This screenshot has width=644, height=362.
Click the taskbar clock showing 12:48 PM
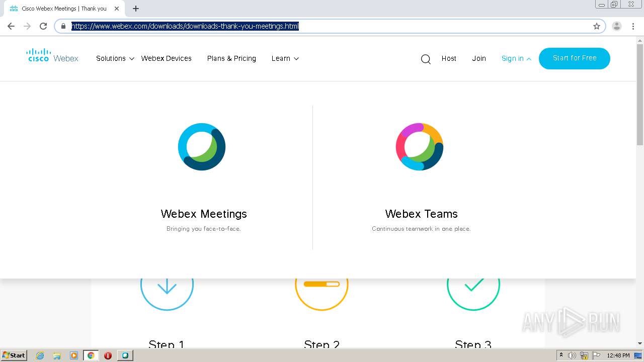coord(618,355)
